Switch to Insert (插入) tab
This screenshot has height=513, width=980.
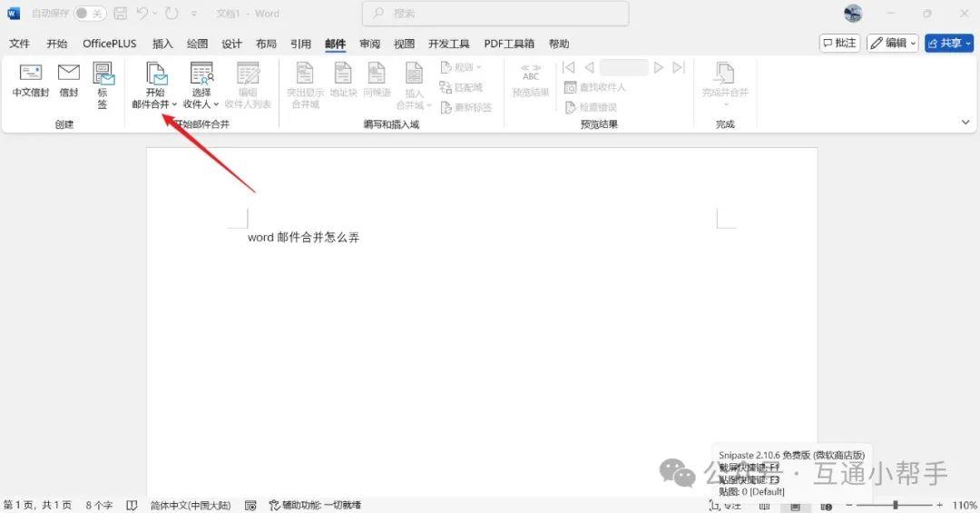click(162, 44)
